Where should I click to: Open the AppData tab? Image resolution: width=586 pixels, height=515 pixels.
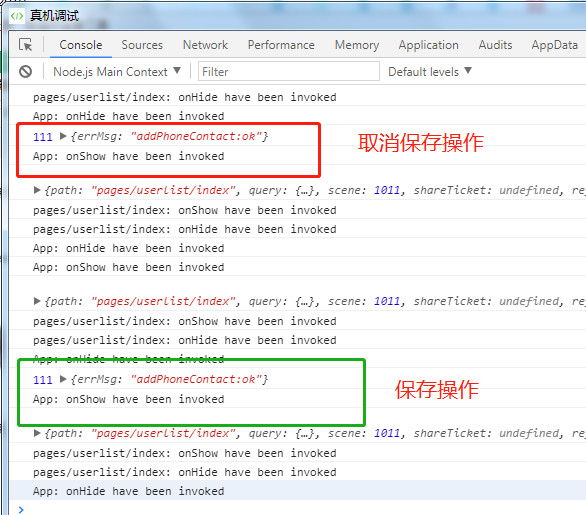click(555, 45)
